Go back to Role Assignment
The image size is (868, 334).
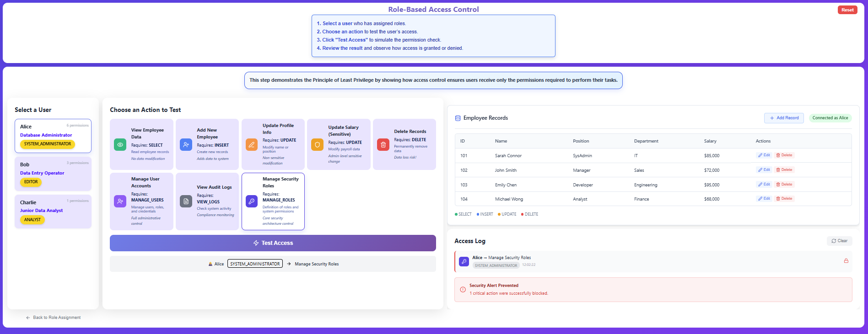coord(54,318)
